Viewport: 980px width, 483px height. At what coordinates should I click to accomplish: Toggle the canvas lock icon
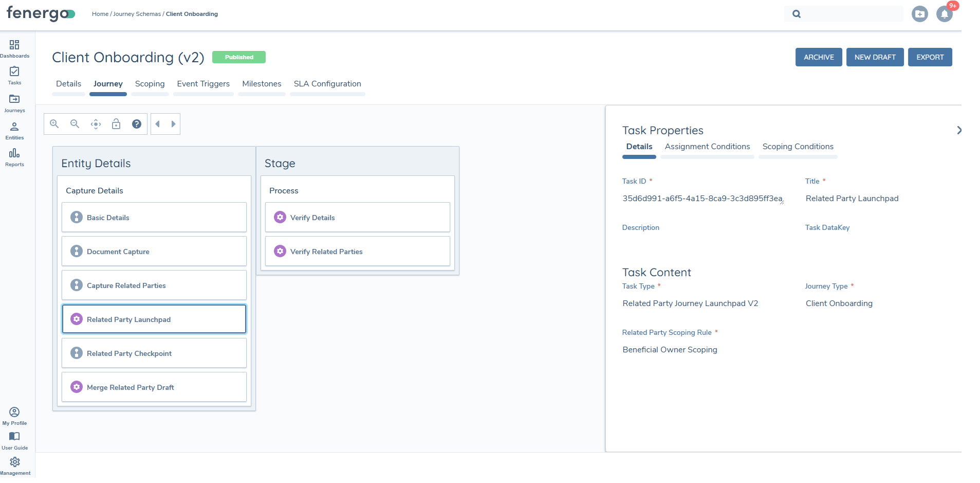point(116,123)
